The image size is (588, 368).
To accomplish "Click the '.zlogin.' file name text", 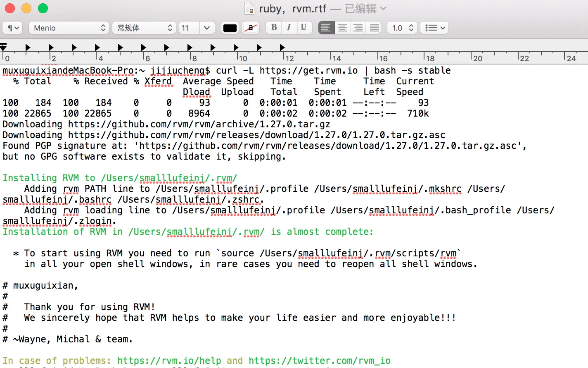I will click(x=95, y=221).
